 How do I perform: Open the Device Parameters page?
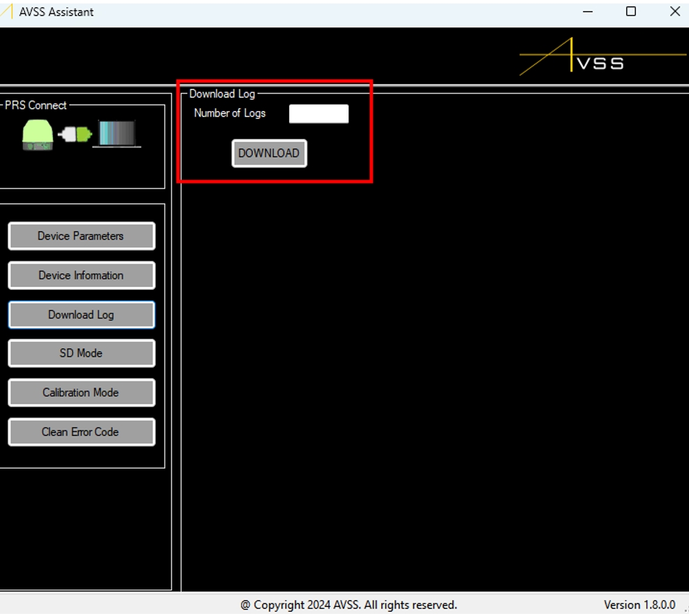(81, 236)
